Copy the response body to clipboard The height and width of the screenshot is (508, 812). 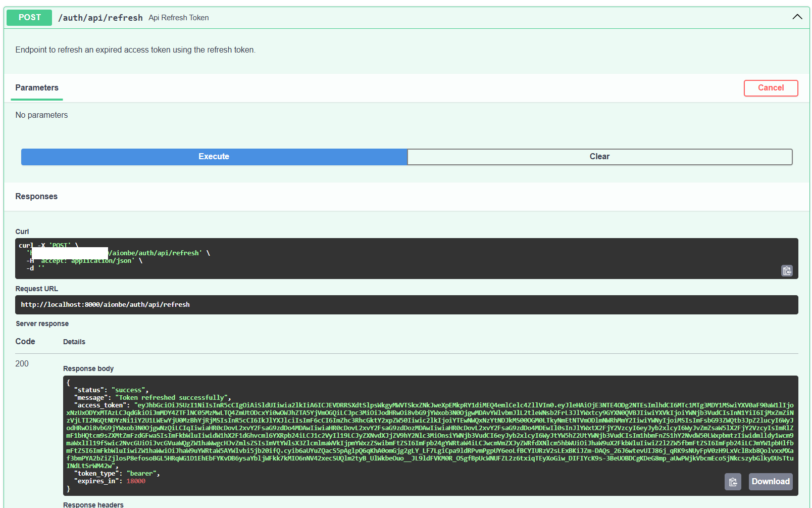click(733, 481)
